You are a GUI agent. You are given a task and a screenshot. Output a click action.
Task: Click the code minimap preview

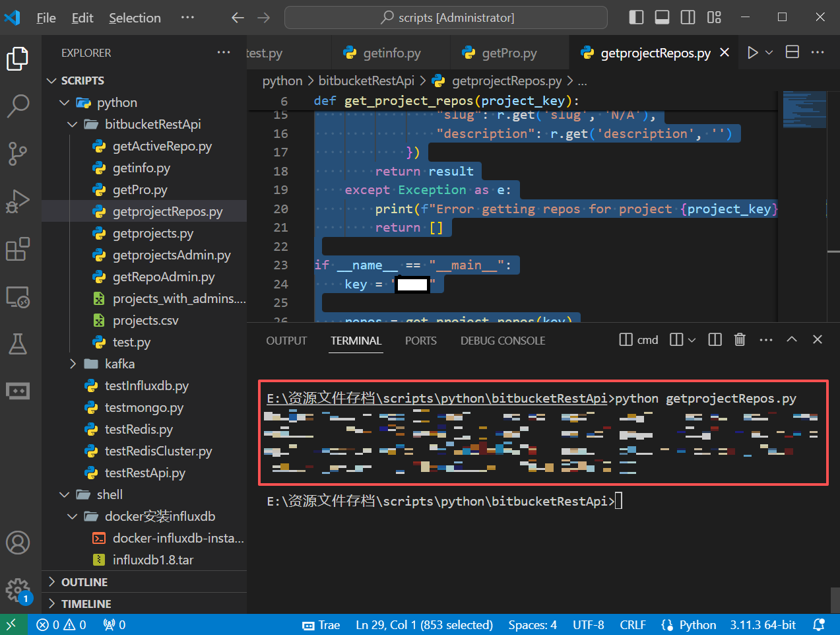tap(804, 110)
